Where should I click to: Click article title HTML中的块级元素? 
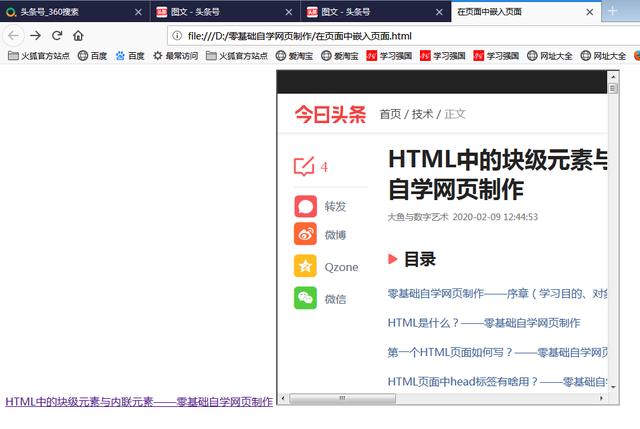click(x=498, y=175)
